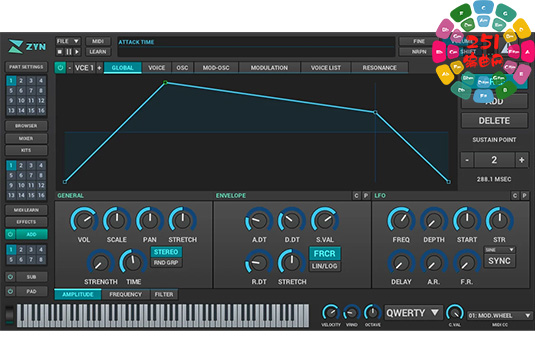This screenshot has width=535, height=363.
Task: Click the LFO copy C icon
Action: tap(515, 195)
